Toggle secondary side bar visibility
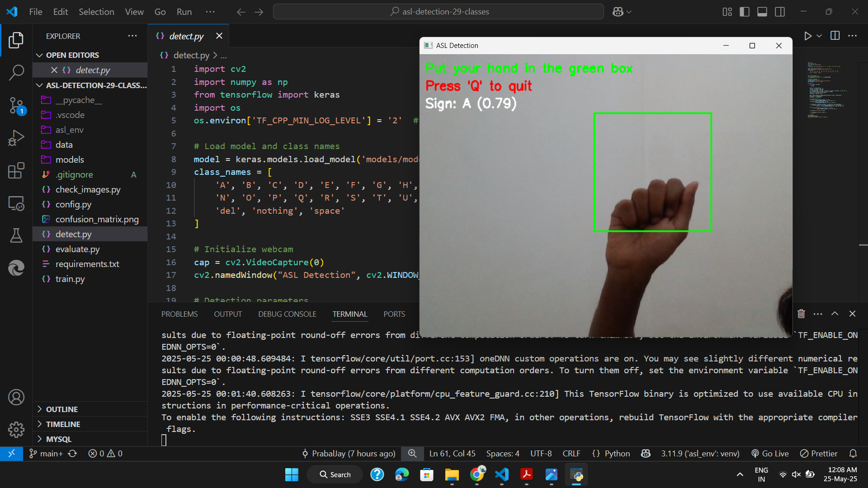Image resolution: width=868 pixels, height=488 pixels. pos(780,12)
